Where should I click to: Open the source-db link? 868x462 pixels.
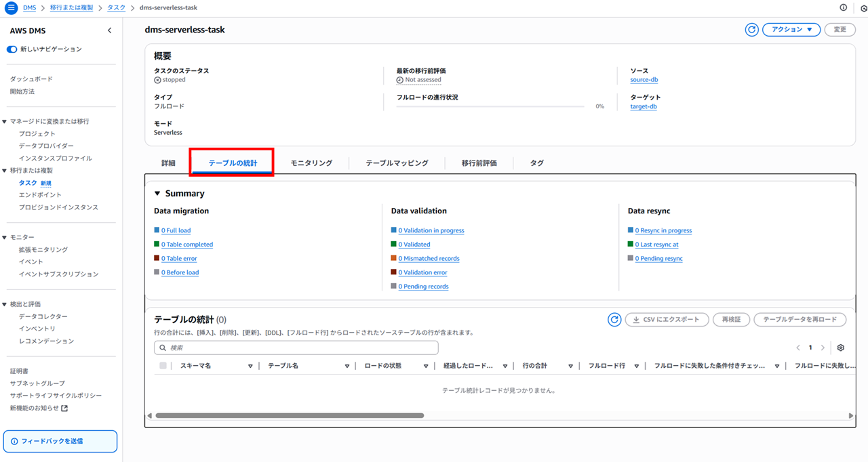pyautogui.click(x=644, y=80)
